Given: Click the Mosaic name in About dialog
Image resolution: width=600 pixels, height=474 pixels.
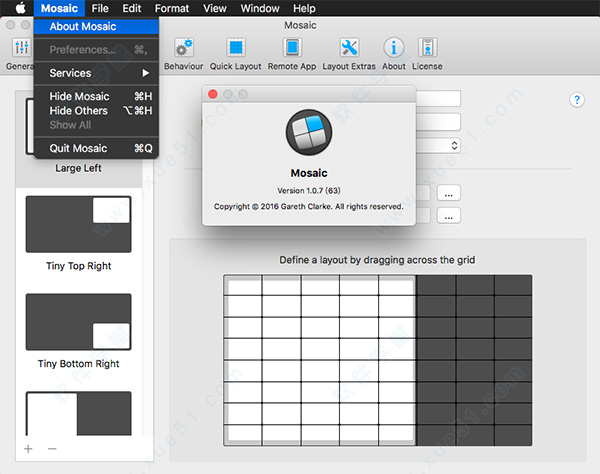Looking at the screenshot, I should tap(309, 173).
